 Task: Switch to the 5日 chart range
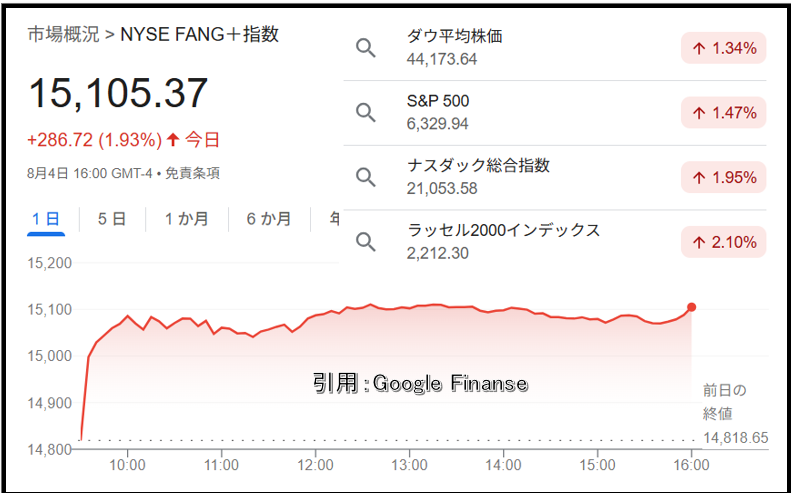tap(112, 220)
